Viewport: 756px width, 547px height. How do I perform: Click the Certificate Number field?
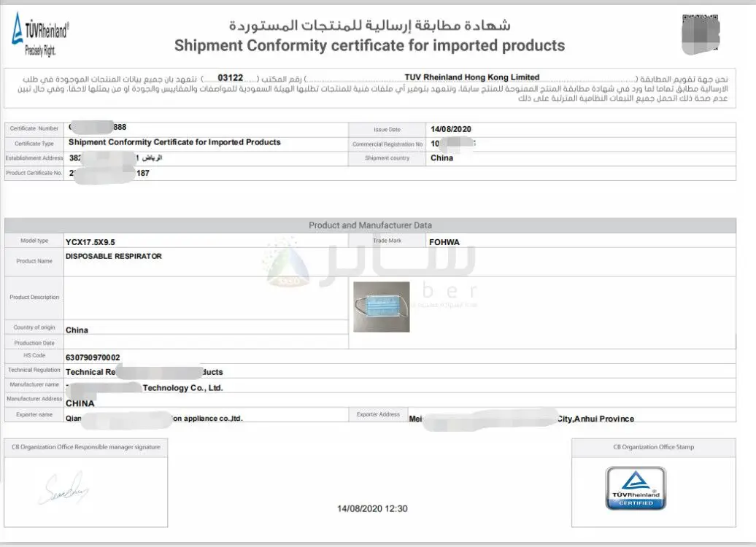click(x=33, y=128)
